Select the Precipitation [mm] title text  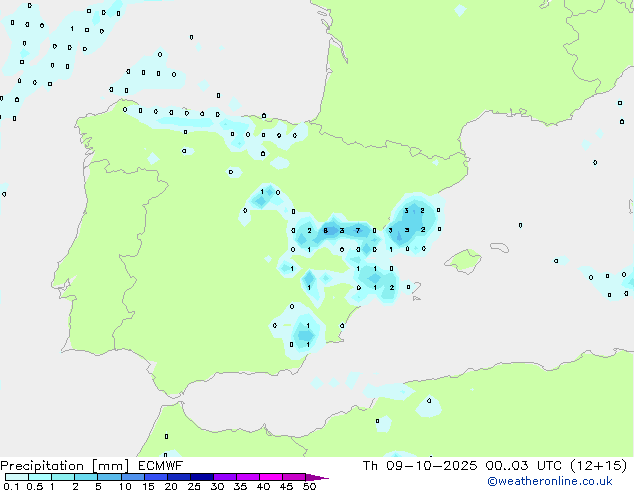[x=65, y=466]
